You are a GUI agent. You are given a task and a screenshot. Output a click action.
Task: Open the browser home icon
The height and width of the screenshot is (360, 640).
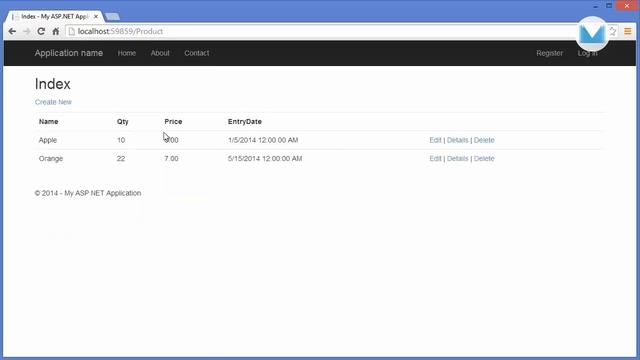click(56, 31)
